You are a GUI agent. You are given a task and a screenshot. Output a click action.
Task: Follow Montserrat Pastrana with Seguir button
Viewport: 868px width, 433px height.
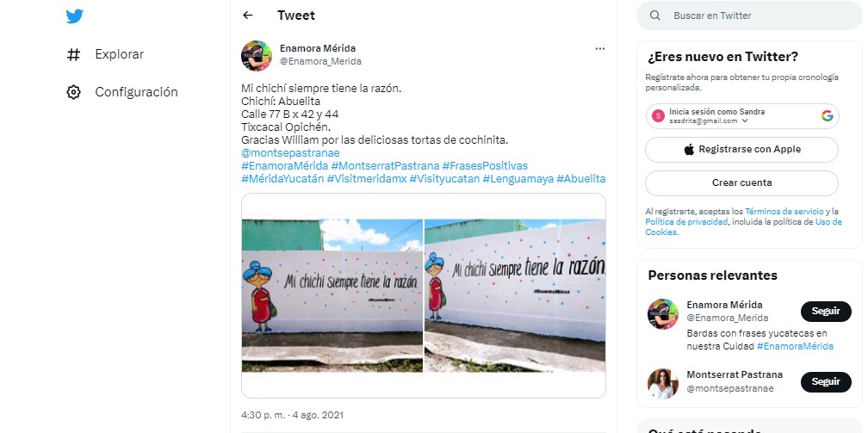click(x=826, y=382)
